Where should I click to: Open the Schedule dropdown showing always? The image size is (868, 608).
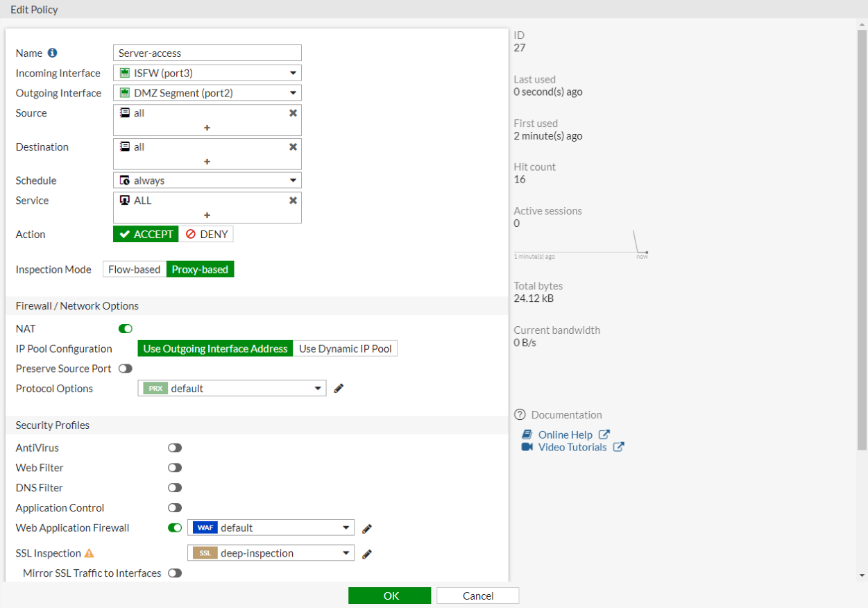click(207, 180)
